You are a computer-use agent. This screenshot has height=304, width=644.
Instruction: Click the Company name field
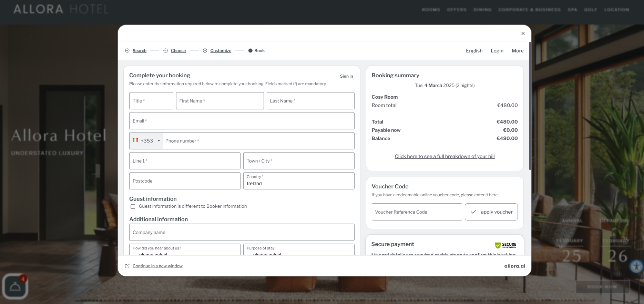(x=242, y=232)
